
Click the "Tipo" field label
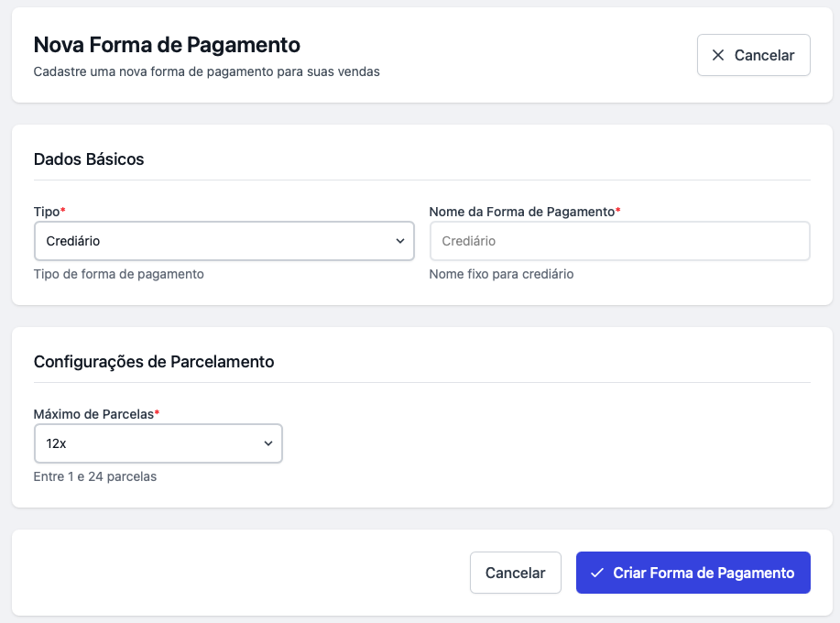click(47, 212)
